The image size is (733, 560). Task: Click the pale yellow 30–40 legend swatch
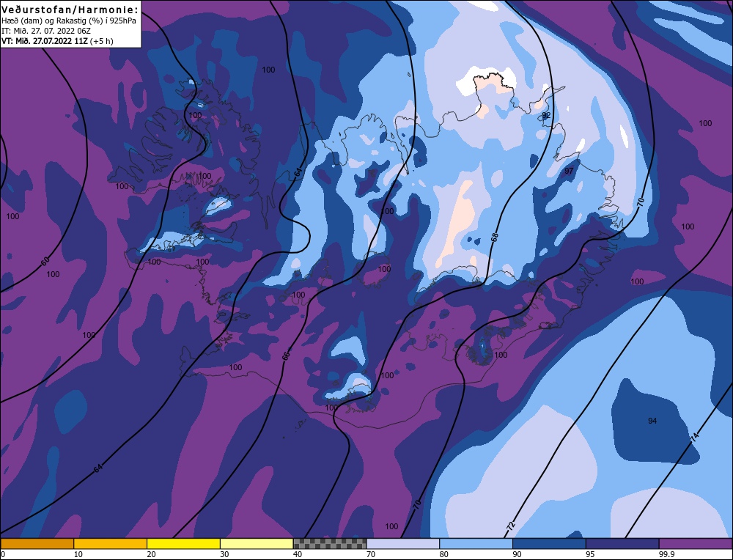coord(257,543)
